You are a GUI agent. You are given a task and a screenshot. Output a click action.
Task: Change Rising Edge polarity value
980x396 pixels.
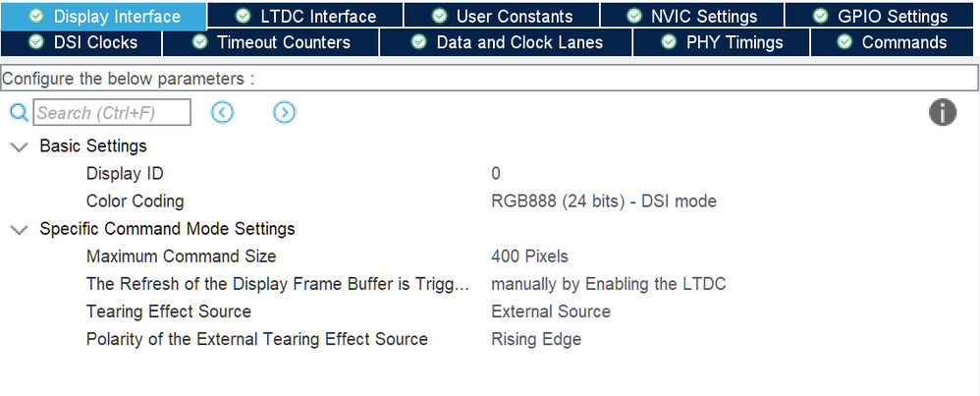536,339
